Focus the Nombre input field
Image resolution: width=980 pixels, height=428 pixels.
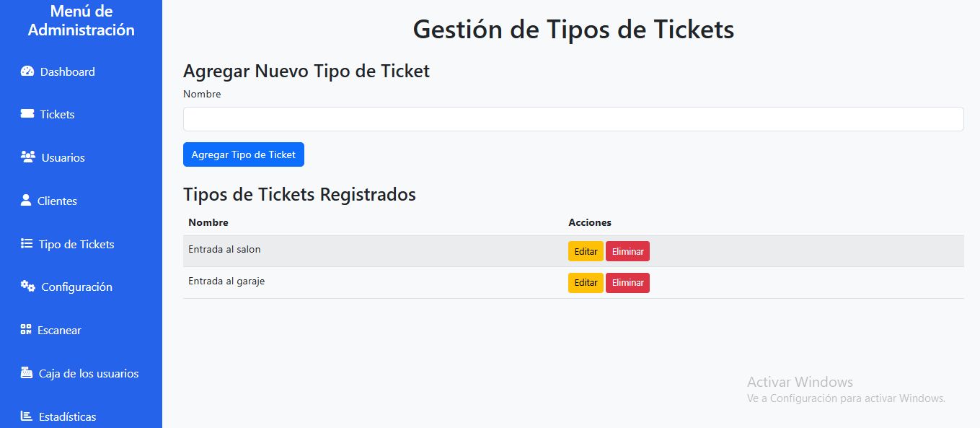tap(573, 119)
